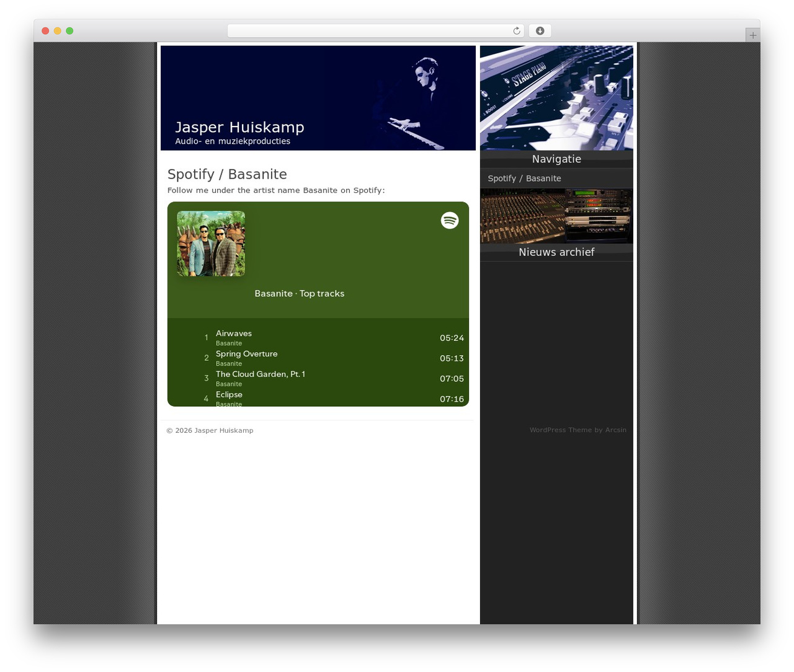Click the Spotify logo icon in the player

click(450, 220)
